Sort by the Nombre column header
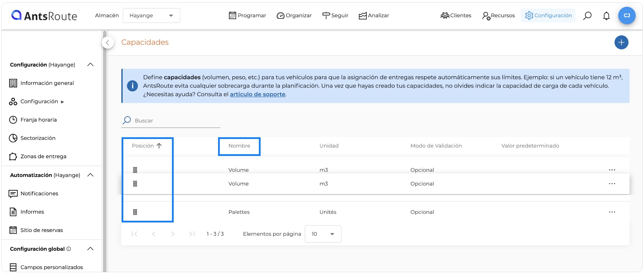 click(239, 146)
